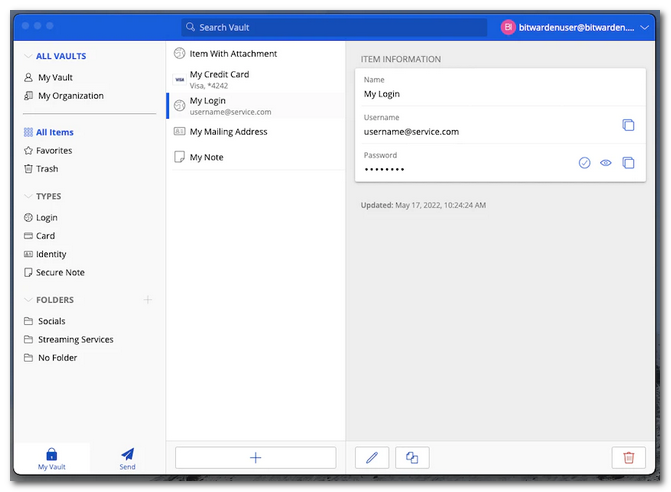Click the Login type globe icon

[28, 217]
